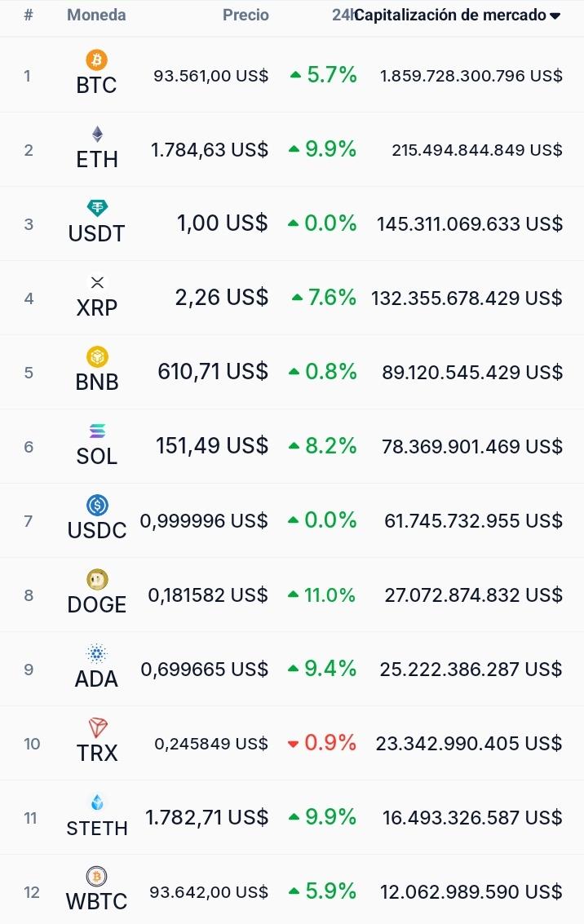
Task: Click the Cardano ADA icon
Action: (97, 653)
